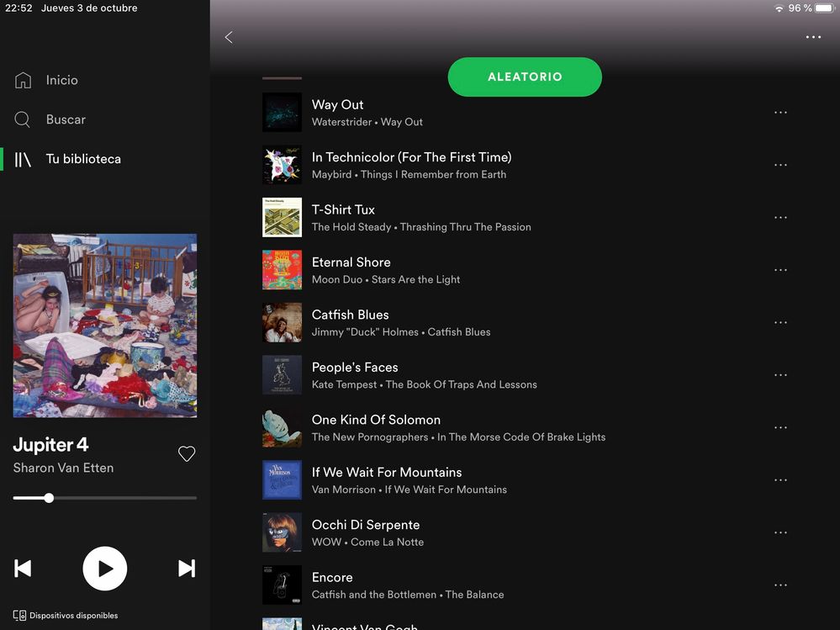840x630 pixels.
Task: Click the Wi-Fi icon in status bar
Action: 779,8
